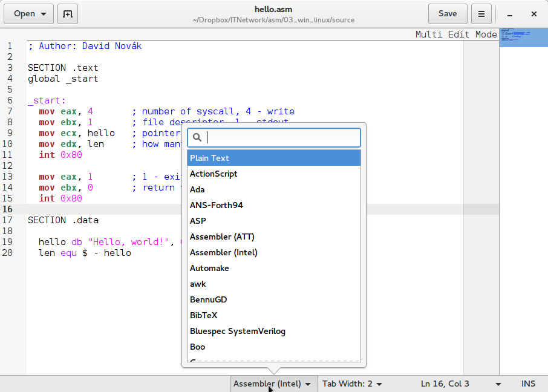Open the Ln 16, Col 3 dropdown arrow
The width and height of the screenshot is (548, 392).
(498, 384)
